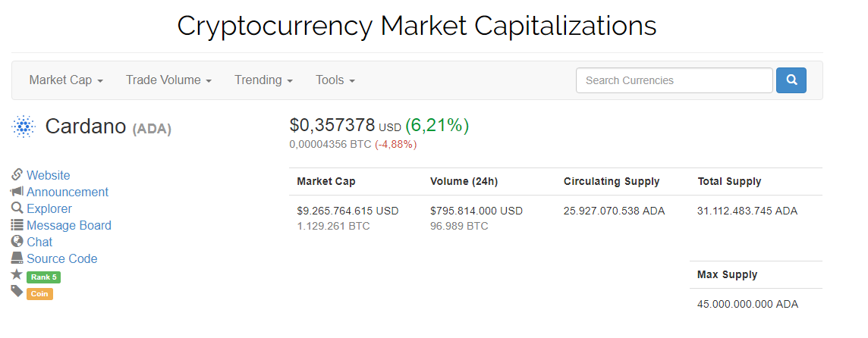Viewport: 868px width, 338px height.
Task: Click the star icon beside Rank 5
Action: (17, 274)
